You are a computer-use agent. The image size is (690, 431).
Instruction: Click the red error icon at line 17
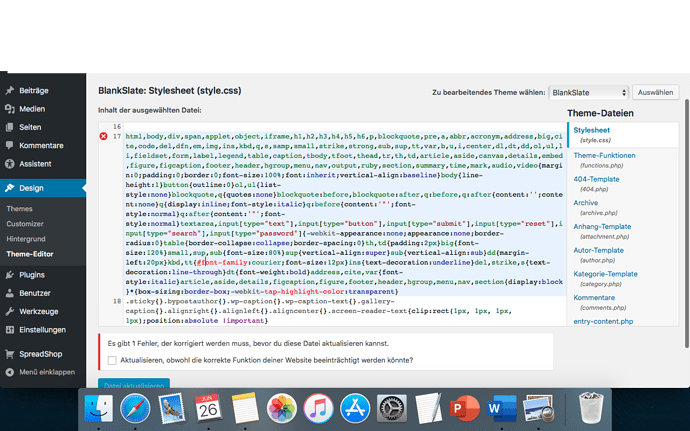103,136
